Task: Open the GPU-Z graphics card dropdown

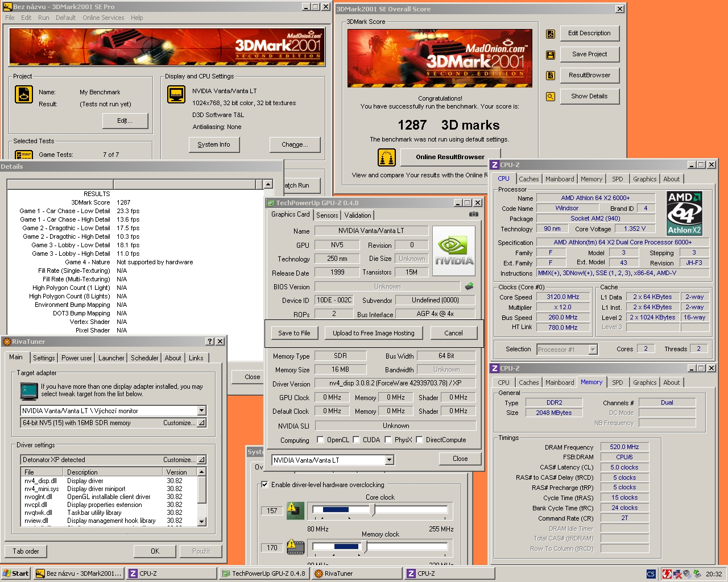Action: [x=390, y=460]
